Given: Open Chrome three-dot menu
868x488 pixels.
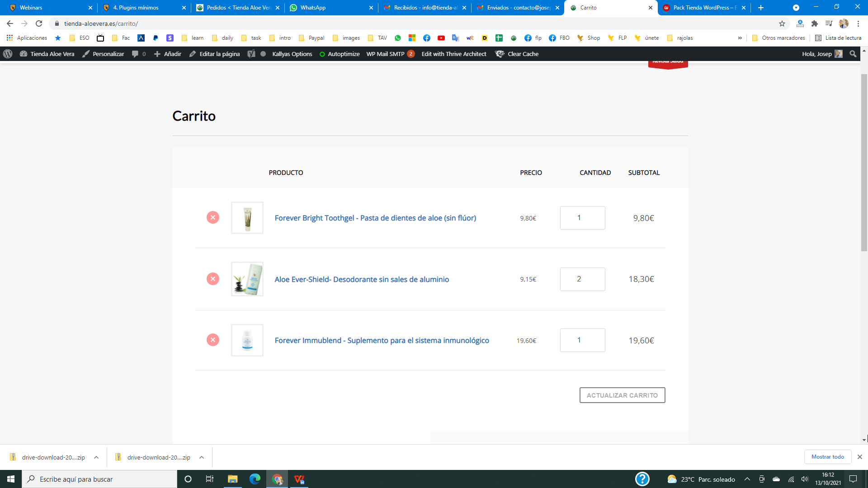Looking at the screenshot, I should pos(858,23).
